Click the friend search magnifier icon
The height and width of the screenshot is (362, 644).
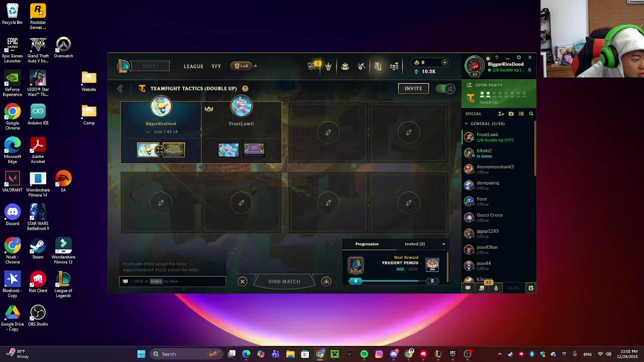(531, 114)
